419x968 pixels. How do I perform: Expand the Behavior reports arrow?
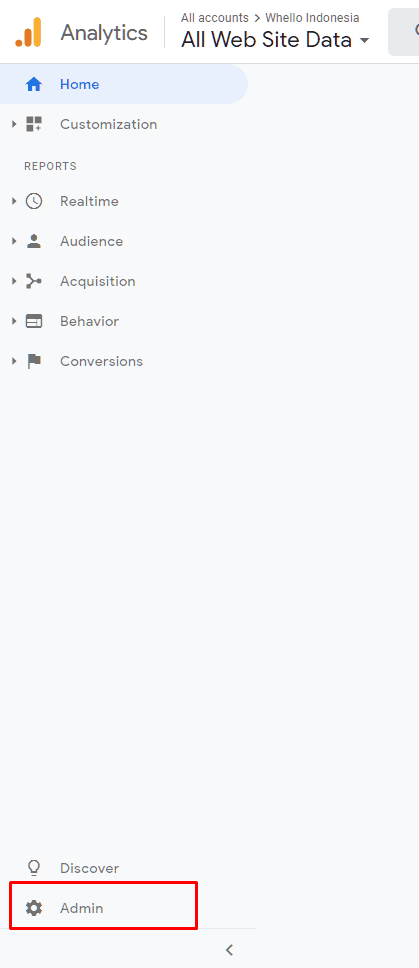14,322
